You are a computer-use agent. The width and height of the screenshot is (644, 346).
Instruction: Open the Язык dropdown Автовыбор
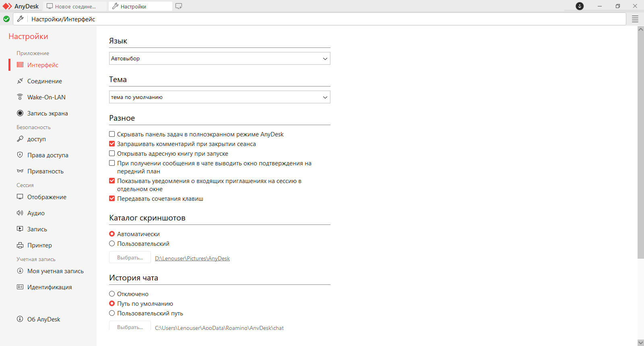click(x=219, y=58)
